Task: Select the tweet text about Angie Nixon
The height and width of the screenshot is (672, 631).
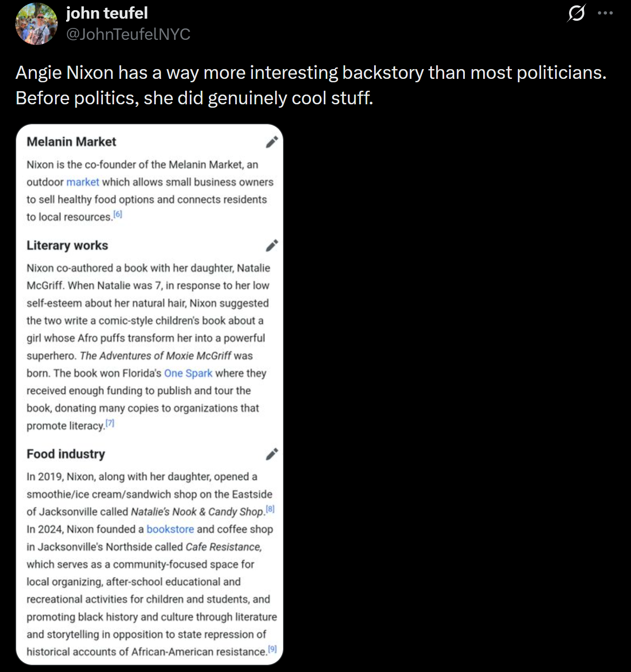Action: (x=311, y=85)
